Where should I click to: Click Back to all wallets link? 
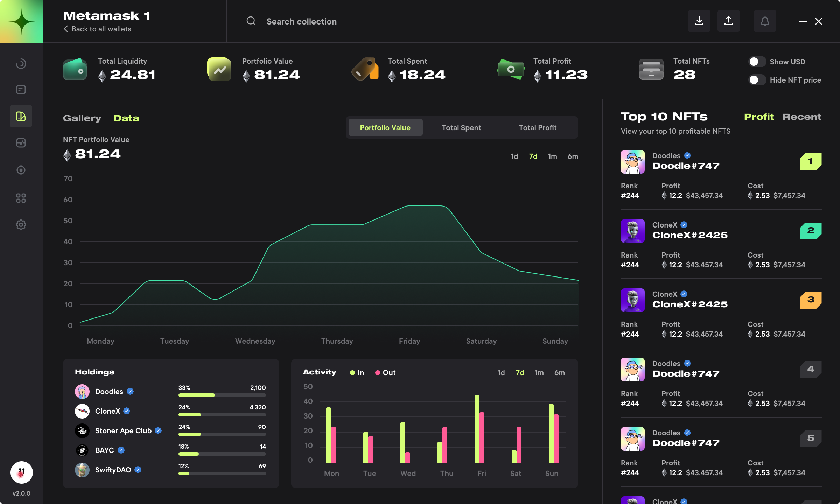point(101,29)
